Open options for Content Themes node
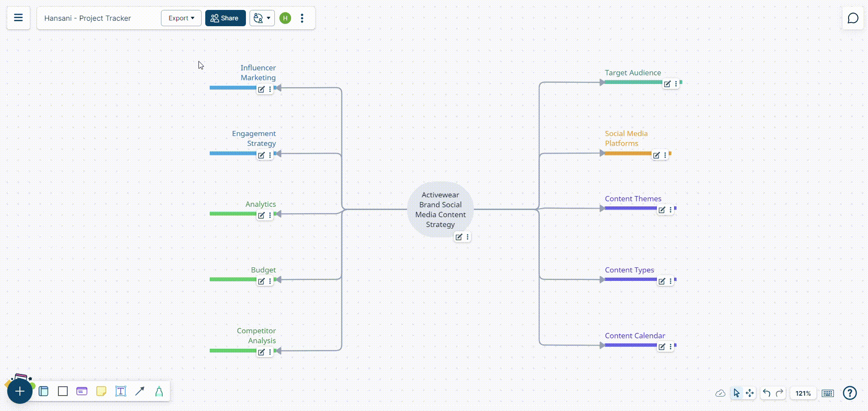This screenshot has width=868, height=411. pos(670,210)
